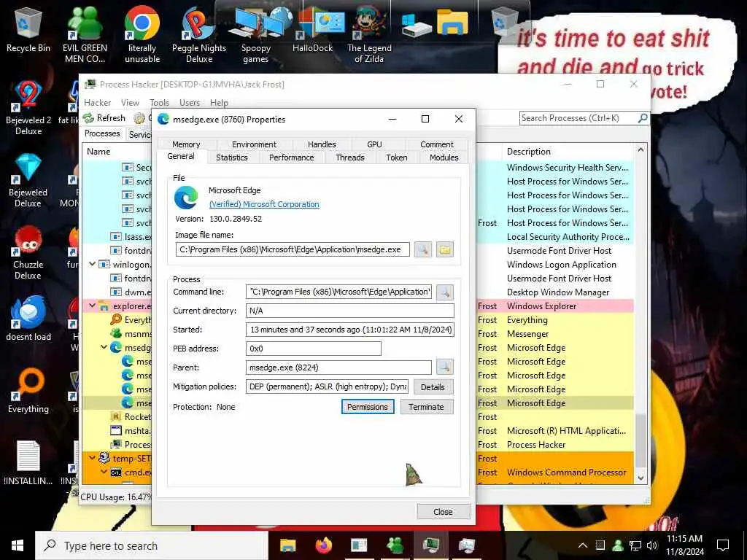Open the notification center on taskbar

click(x=722, y=545)
